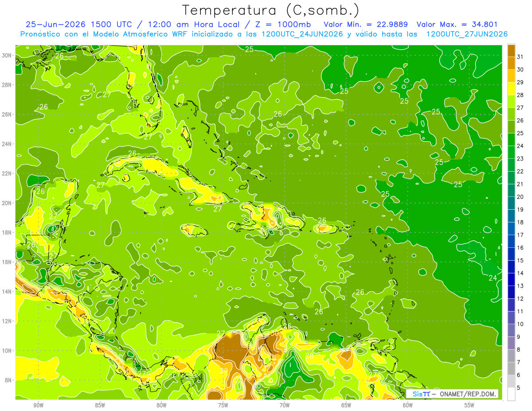Image resolution: width=532 pixels, height=411 pixels.
Task: Pick the green swatch between 24 and 25
Action: coord(511,139)
